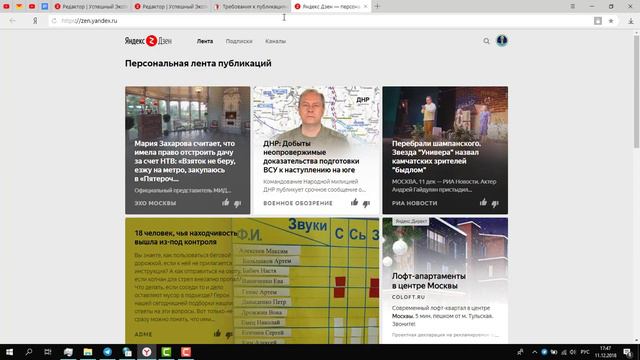Dislike the ADME article
640x360 pixels.
click(229, 334)
